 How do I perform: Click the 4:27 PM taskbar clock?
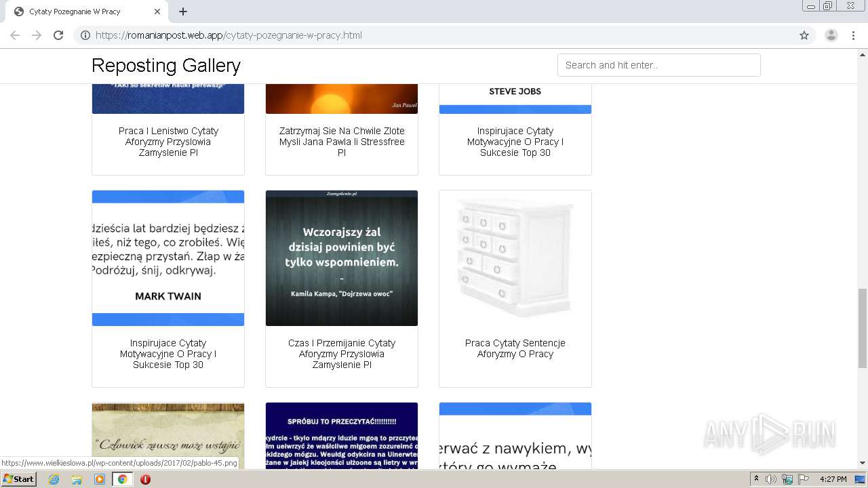[x=833, y=479]
